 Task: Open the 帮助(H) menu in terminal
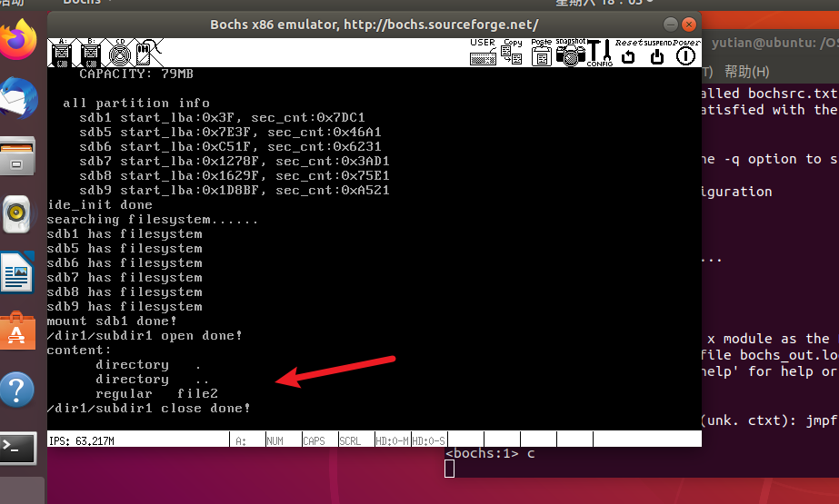pyautogui.click(x=746, y=72)
